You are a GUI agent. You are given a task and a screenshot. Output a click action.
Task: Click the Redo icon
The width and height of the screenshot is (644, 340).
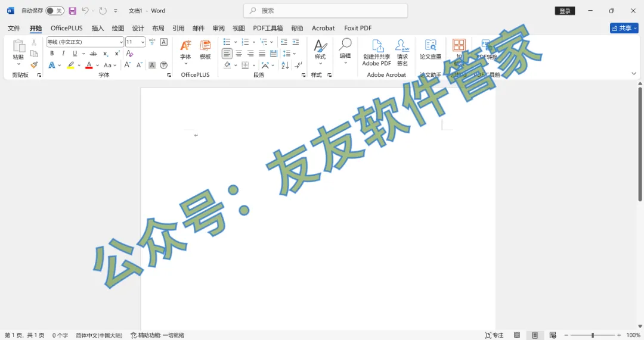click(x=103, y=11)
